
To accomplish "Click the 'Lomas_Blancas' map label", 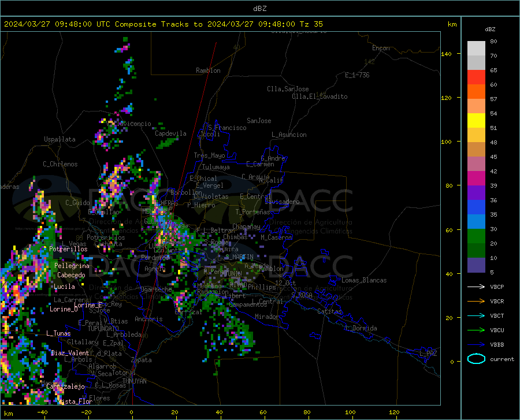I will click(364, 280).
